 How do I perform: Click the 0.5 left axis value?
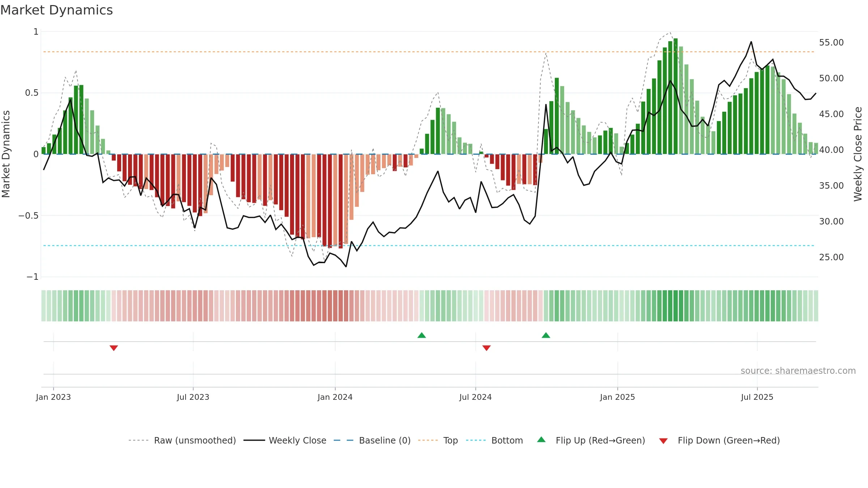pos(31,93)
